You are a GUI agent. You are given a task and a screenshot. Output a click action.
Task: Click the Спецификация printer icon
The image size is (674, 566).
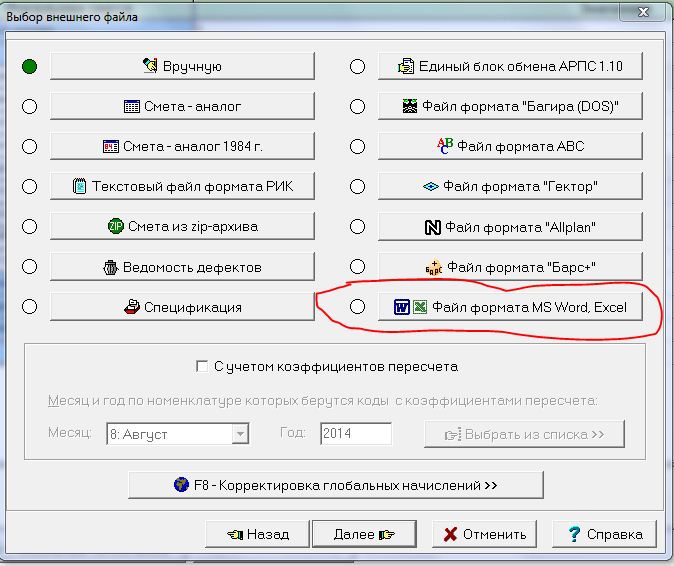pyautogui.click(x=132, y=307)
